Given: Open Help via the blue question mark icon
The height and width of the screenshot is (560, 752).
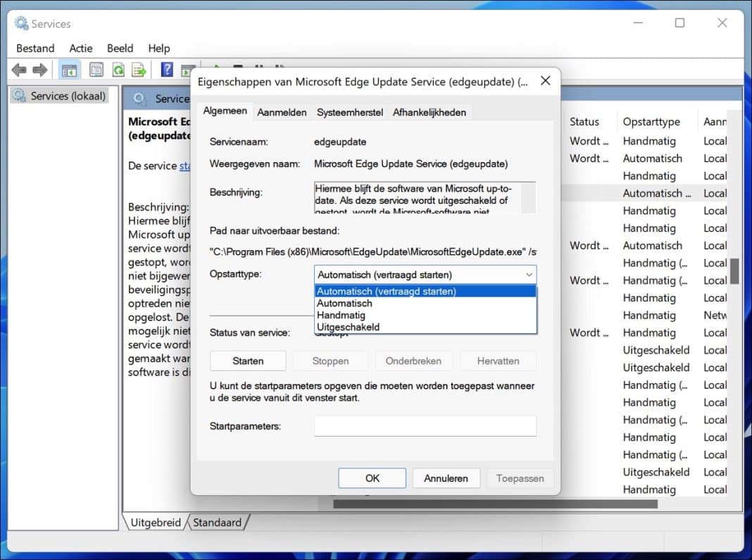Looking at the screenshot, I should [167, 70].
